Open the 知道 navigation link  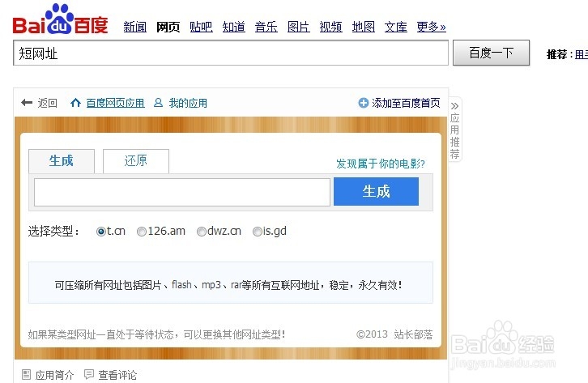(233, 27)
